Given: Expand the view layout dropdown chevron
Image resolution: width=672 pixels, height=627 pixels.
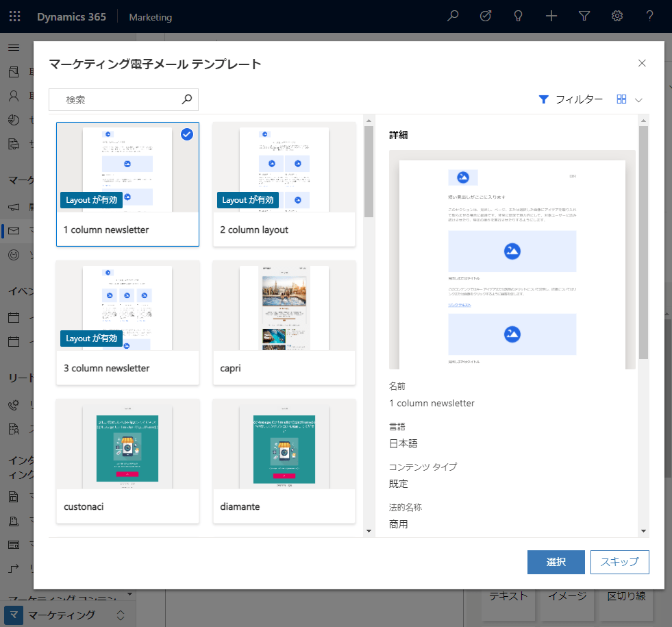Looking at the screenshot, I should pyautogui.click(x=639, y=100).
